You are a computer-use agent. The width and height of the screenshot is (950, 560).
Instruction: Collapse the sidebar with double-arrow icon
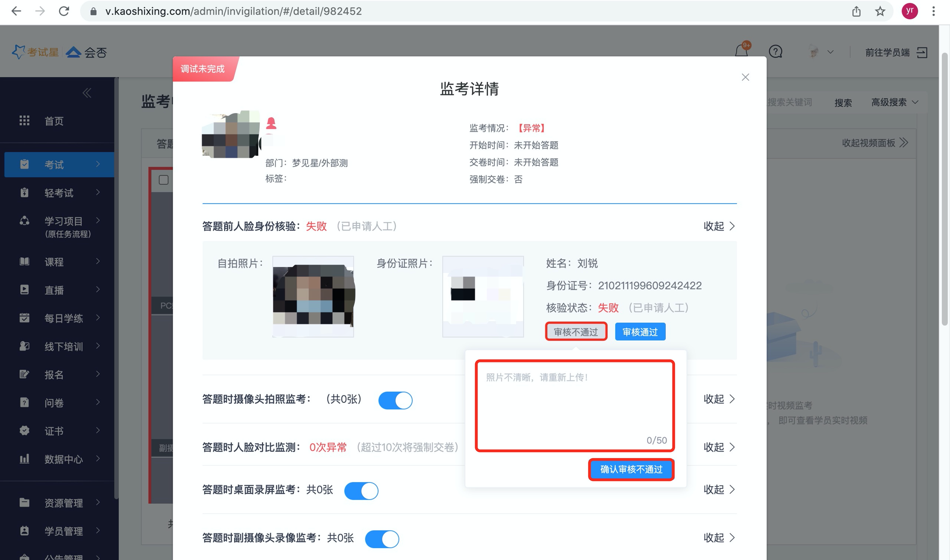click(x=87, y=93)
